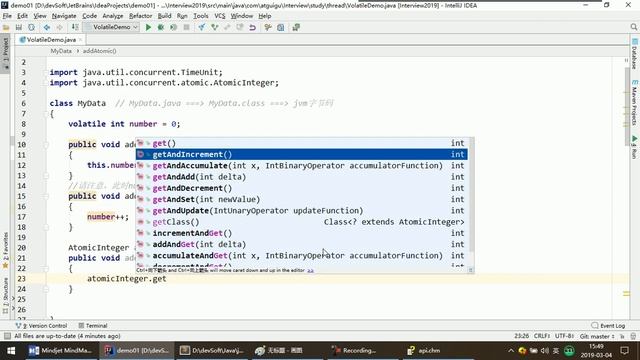
Task: Open the Structure tool window sidebar
Action: [5, 296]
